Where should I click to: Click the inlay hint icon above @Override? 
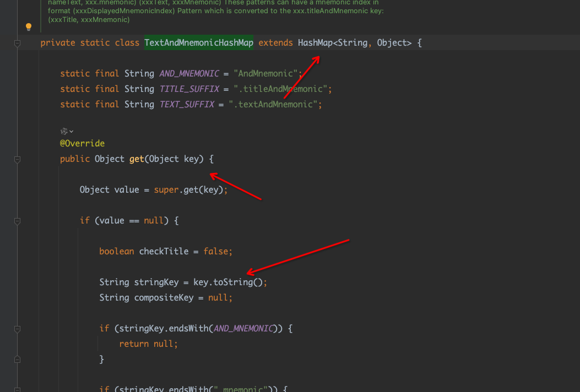64,131
